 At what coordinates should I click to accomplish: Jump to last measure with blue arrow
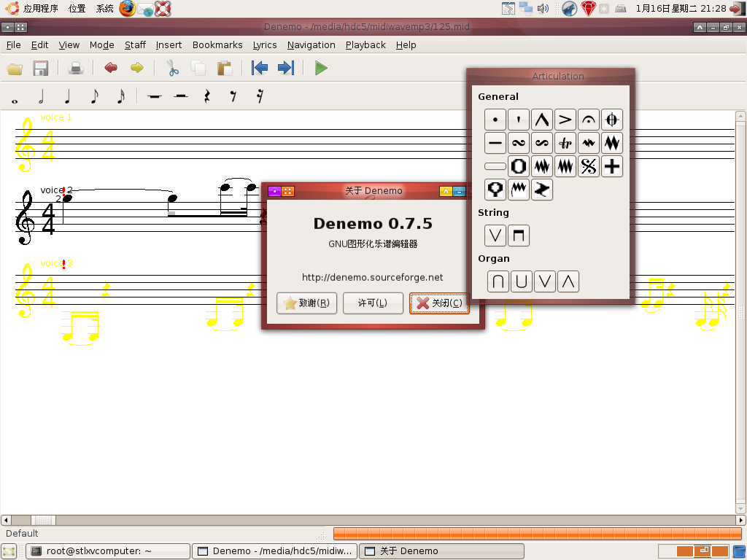(285, 69)
